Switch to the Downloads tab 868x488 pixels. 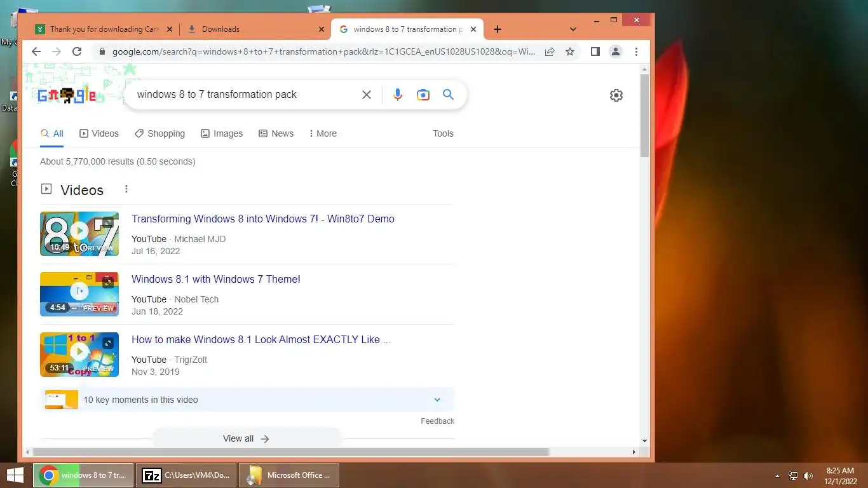tap(255, 29)
